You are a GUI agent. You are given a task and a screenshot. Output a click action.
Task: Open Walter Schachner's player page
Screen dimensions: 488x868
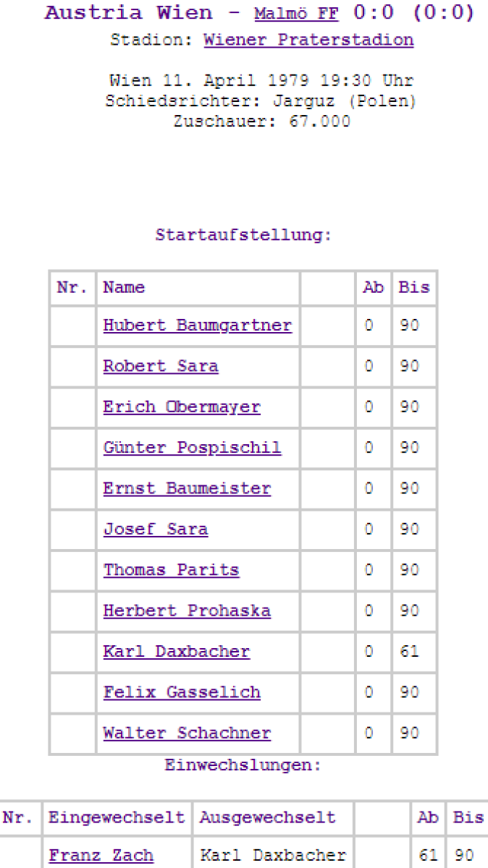[x=187, y=733]
